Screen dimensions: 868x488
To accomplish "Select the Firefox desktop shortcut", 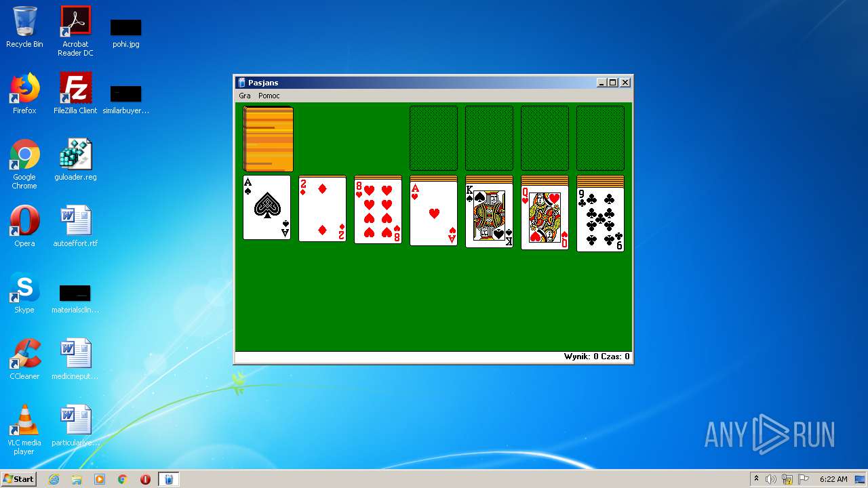I will coord(24,94).
